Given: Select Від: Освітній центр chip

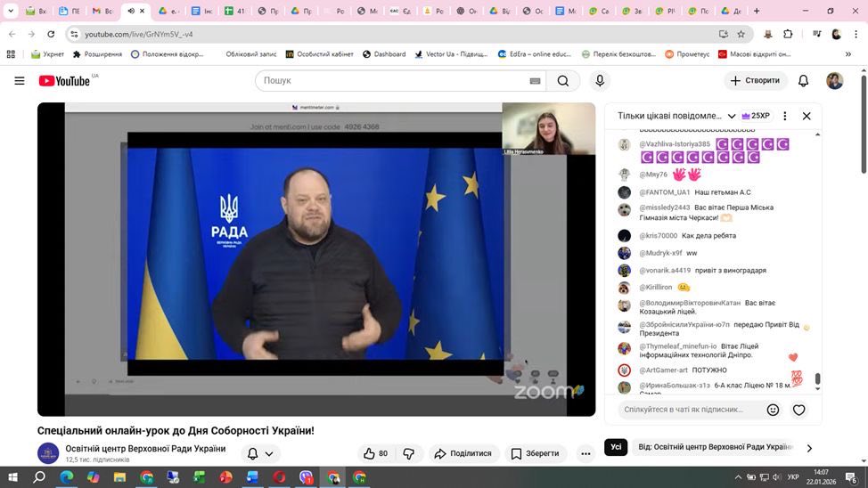Looking at the screenshot, I should pyautogui.click(x=716, y=447).
